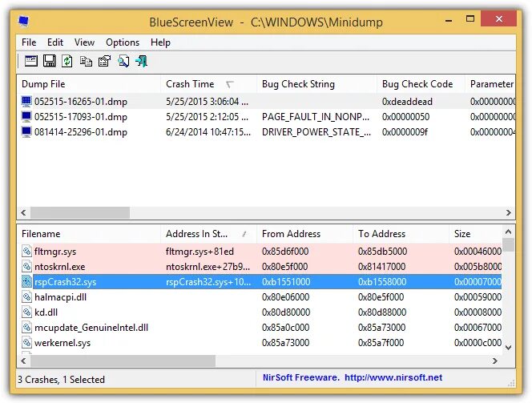532x403 pixels.
Task: Click lower pane horizontal scroll-right arrow
Action: point(495,361)
